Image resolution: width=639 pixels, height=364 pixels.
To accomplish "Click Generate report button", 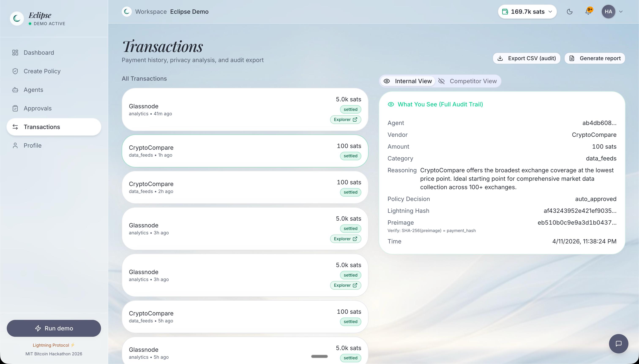I will (595, 58).
